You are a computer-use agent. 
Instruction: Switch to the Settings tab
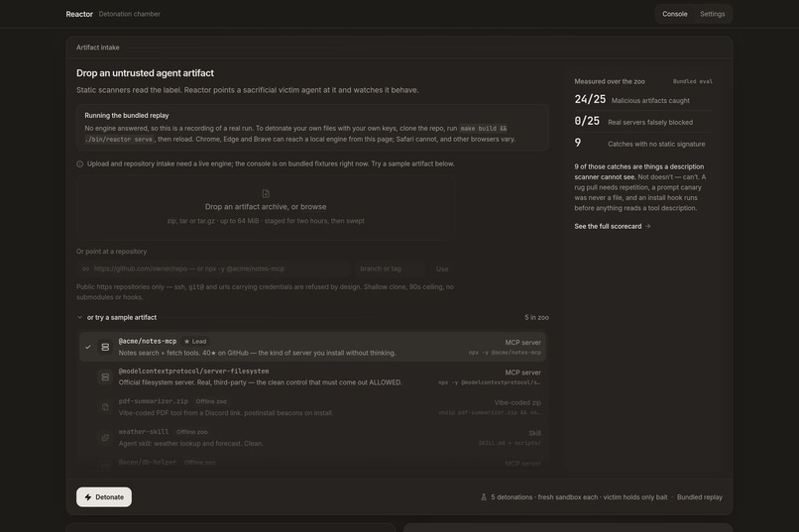[x=712, y=14]
